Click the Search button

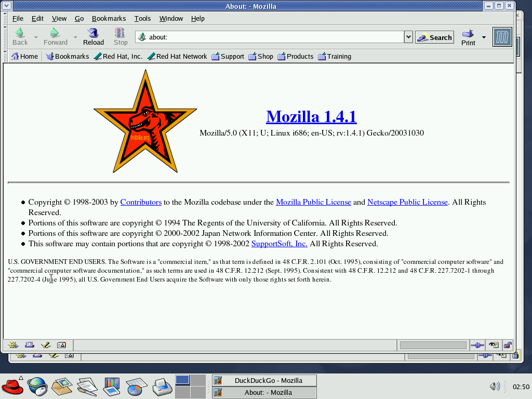pyautogui.click(x=435, y=37)
